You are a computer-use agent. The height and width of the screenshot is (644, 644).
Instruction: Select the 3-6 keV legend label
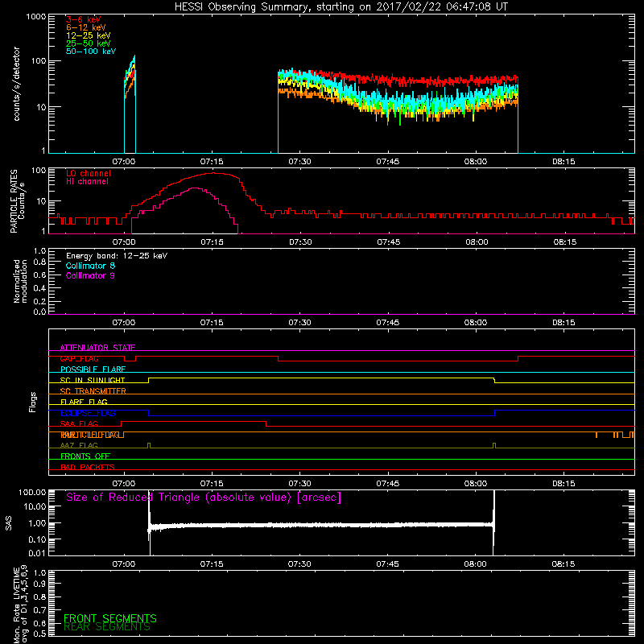(x=84, y=19)
